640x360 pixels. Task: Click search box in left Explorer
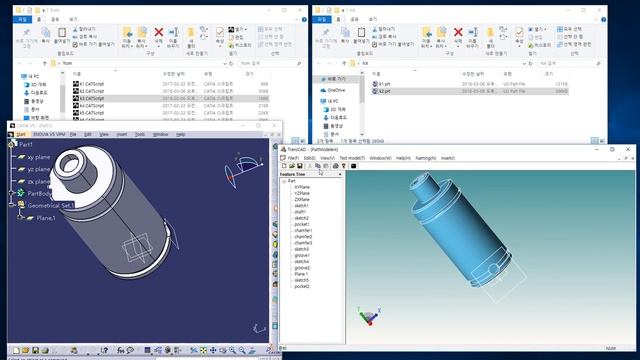[270, 63]
